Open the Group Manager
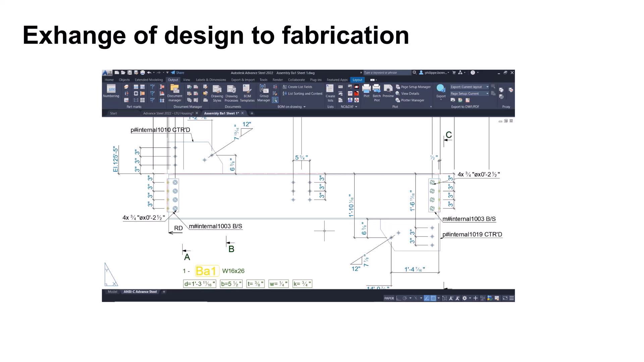The width and height of the screenshot is (644, 362). [x=264, y=89]
